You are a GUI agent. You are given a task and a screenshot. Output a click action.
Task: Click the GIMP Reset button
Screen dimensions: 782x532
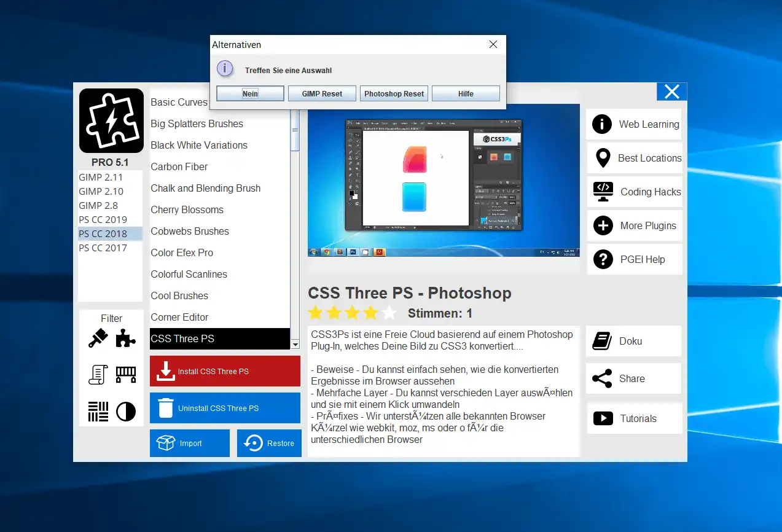[x=322, y=93]
